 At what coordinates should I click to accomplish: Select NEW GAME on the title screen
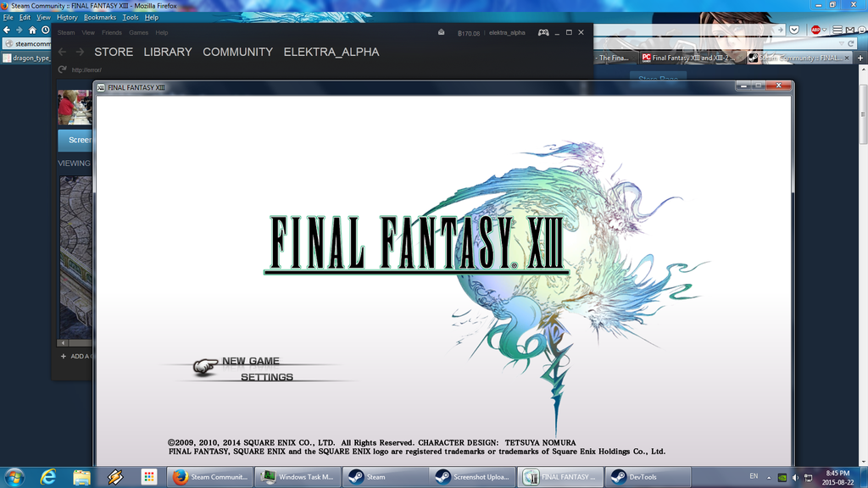250,361
